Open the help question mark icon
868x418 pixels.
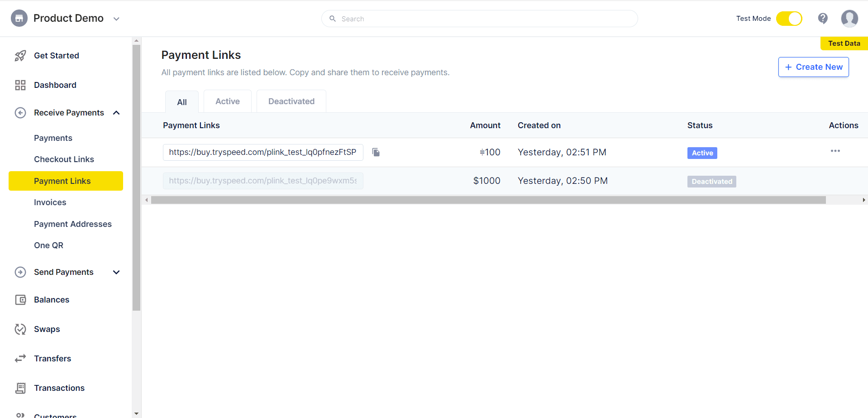click(x=823, y=18)
